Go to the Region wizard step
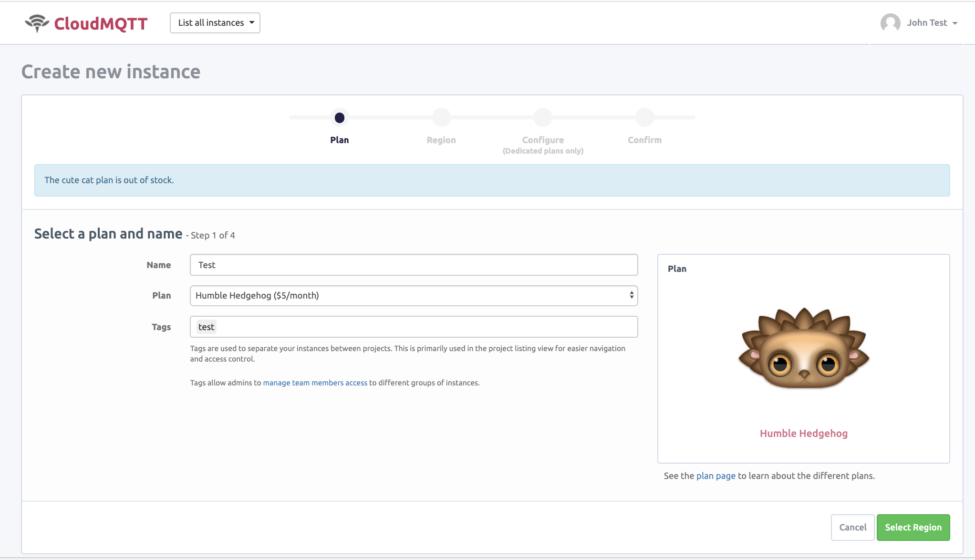The width and height of the screenshot is (975, 560). point(441,140)
